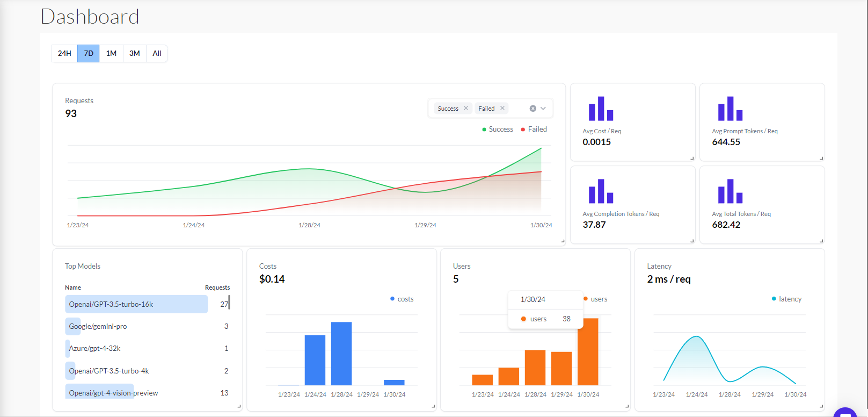Click the 682.42 total tokens value
The image size is (868, 417).
click(x=726, y=225)
